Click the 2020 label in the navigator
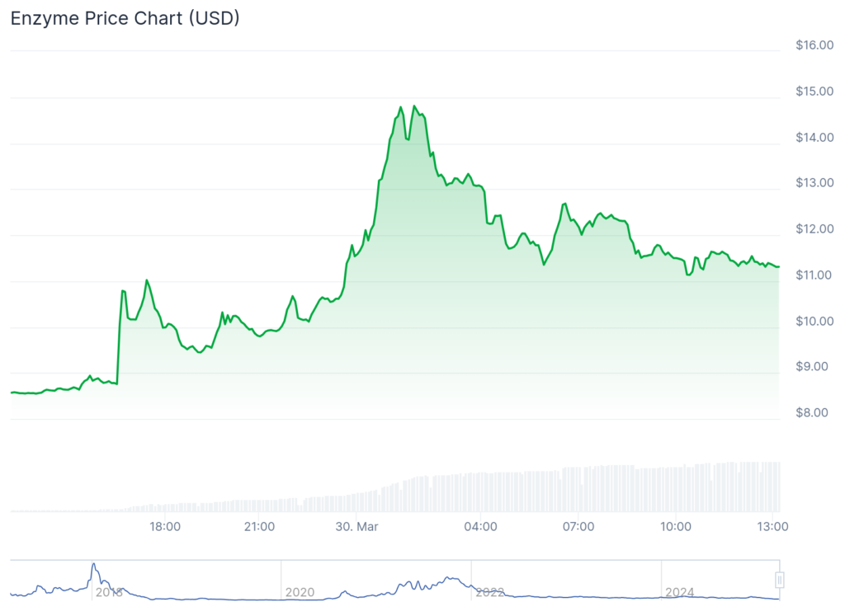This screenshot has width=845, height=616. pyautogui.click(x=300, y=592)
